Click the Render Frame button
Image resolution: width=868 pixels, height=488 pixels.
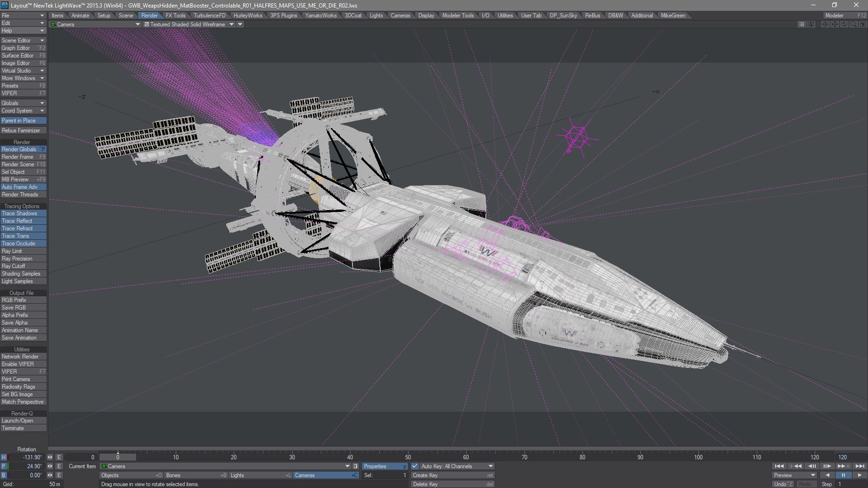pyautogui.click(x=23, y=157)
